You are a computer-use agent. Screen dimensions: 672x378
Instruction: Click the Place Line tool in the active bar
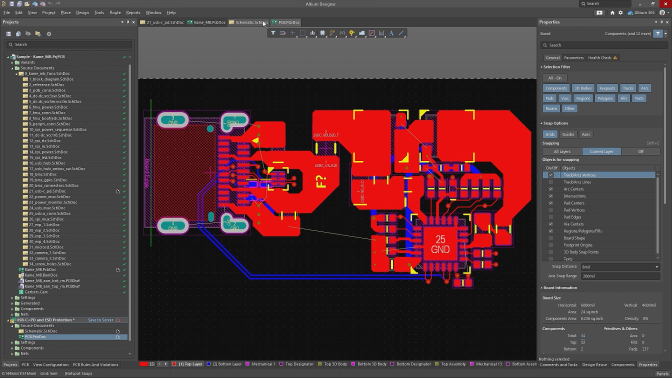coord(401,33)
